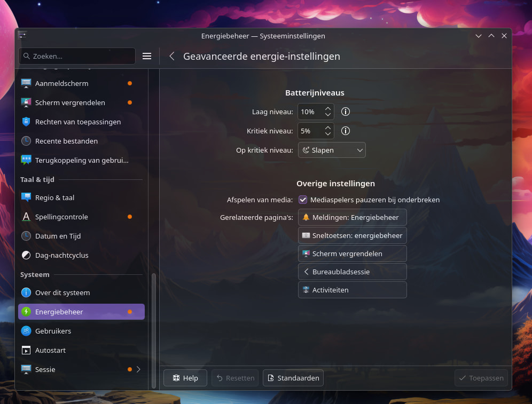
Task: Click info icon next to Kritiek niveau
Action: pyautogui.click(x=346, y=131)
